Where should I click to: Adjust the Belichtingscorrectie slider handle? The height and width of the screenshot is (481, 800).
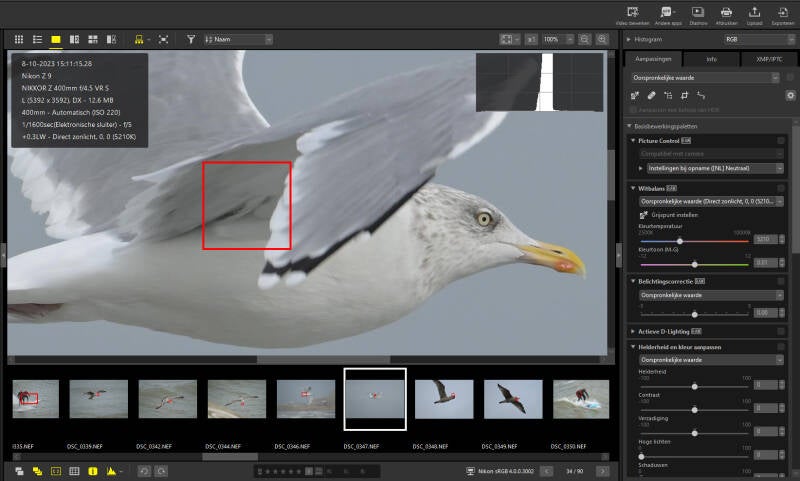(694, 314)
